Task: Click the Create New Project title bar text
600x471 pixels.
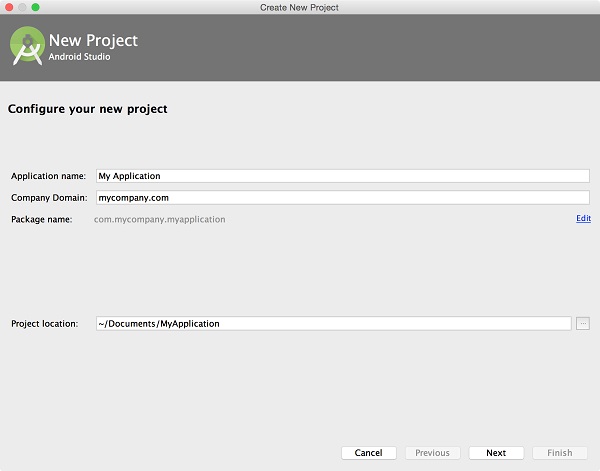Action: click(x=299, y=8)
